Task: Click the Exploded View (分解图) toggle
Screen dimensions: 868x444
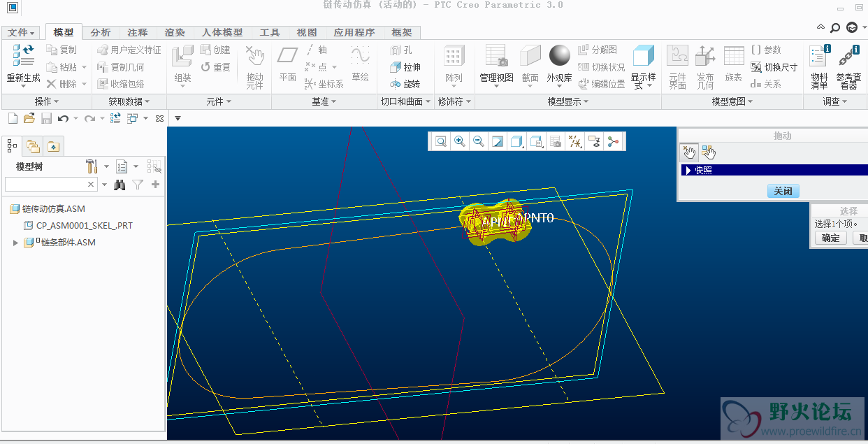Action: pyautogui.click(x=598, y=50)
